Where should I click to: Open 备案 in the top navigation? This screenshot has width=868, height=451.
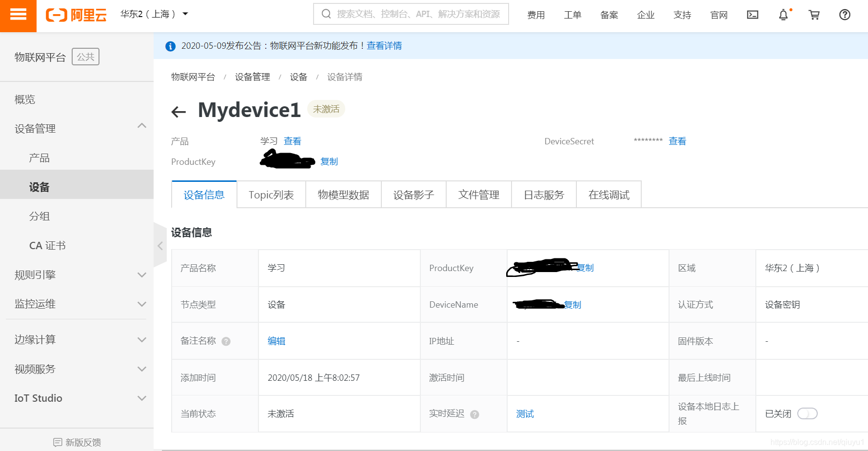609,15
